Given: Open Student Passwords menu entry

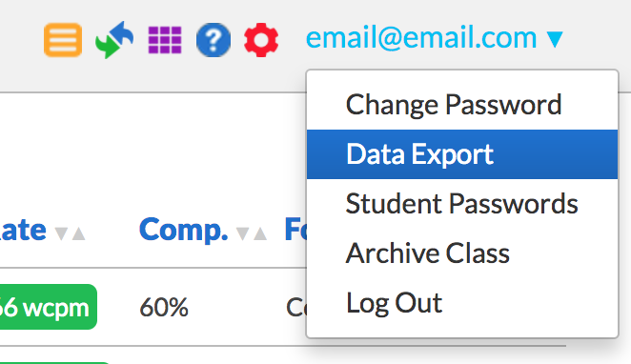Looking at the screenshot, I should tap(462, 204).
